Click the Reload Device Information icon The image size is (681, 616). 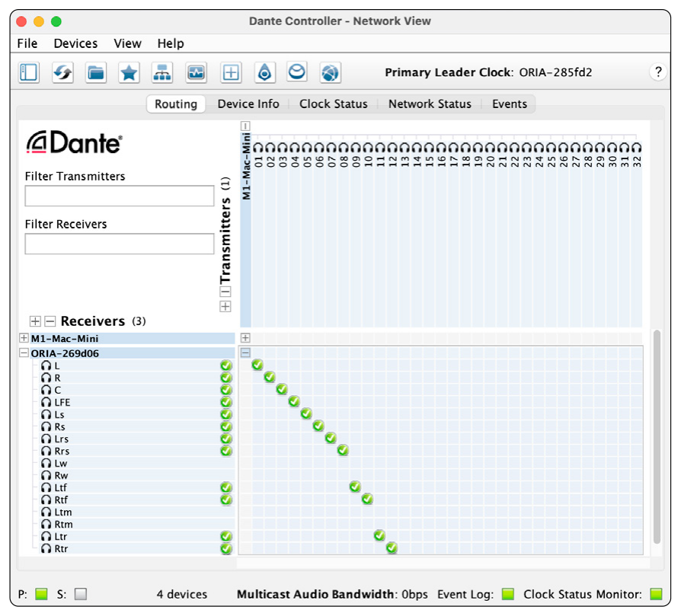(62, 72)
